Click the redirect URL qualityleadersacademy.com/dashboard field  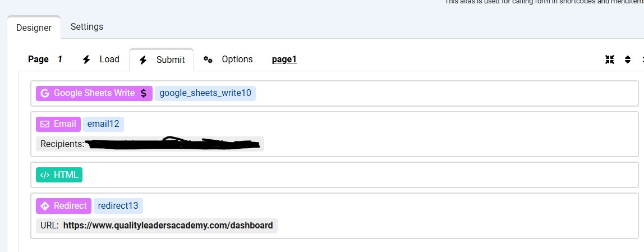pos(168,226)
